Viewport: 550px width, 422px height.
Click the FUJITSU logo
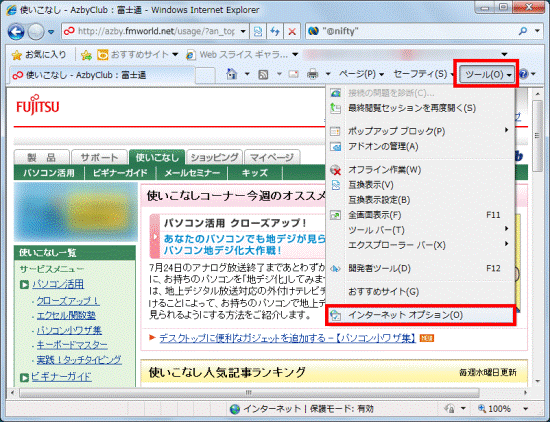(x=38, y=105)
